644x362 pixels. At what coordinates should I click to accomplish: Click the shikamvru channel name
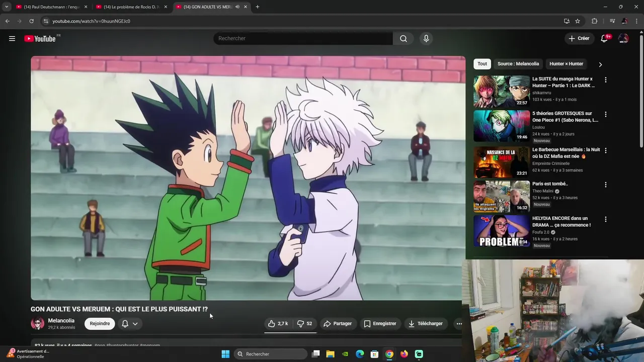(542, 93)
